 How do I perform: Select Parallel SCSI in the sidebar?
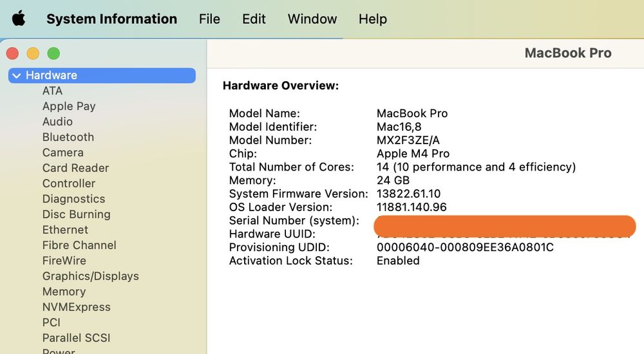coord(77,338)
